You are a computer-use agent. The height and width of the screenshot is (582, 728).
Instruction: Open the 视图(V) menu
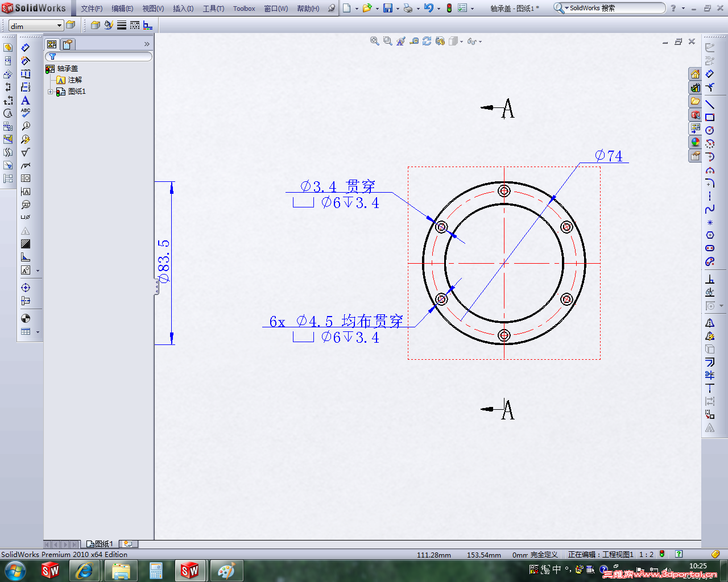coord(153,9)
